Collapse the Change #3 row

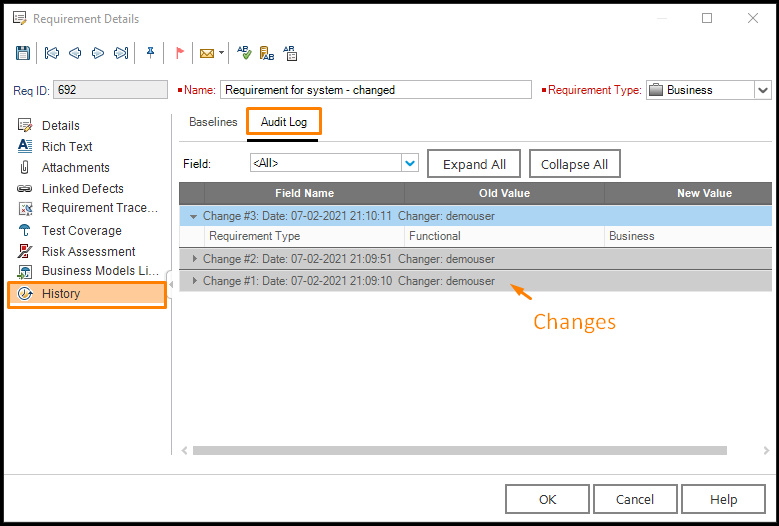194,216
